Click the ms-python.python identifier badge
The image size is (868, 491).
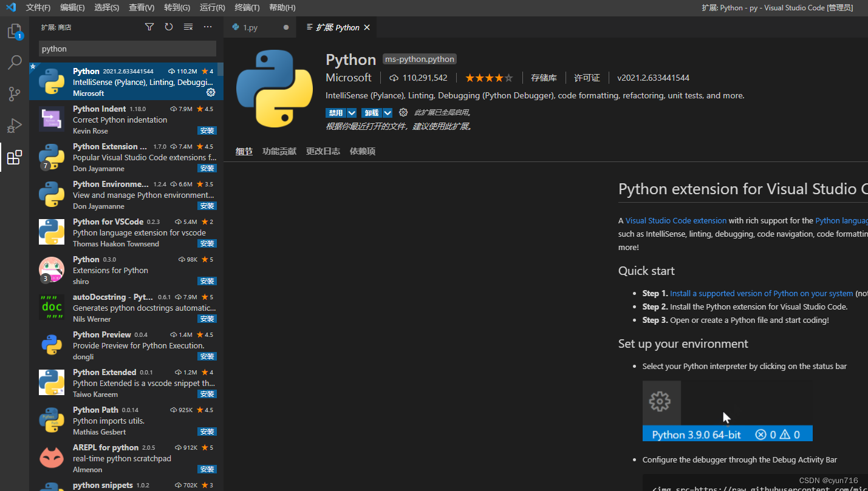(419, 59)
